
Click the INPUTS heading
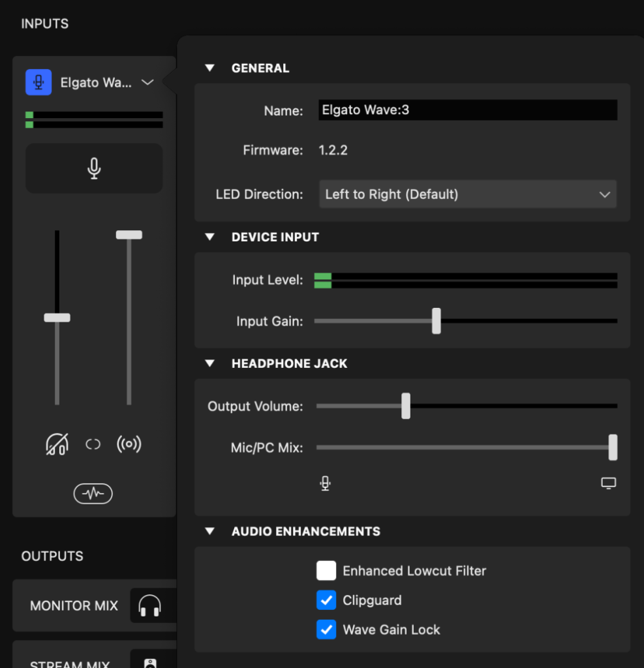(45, 24)
